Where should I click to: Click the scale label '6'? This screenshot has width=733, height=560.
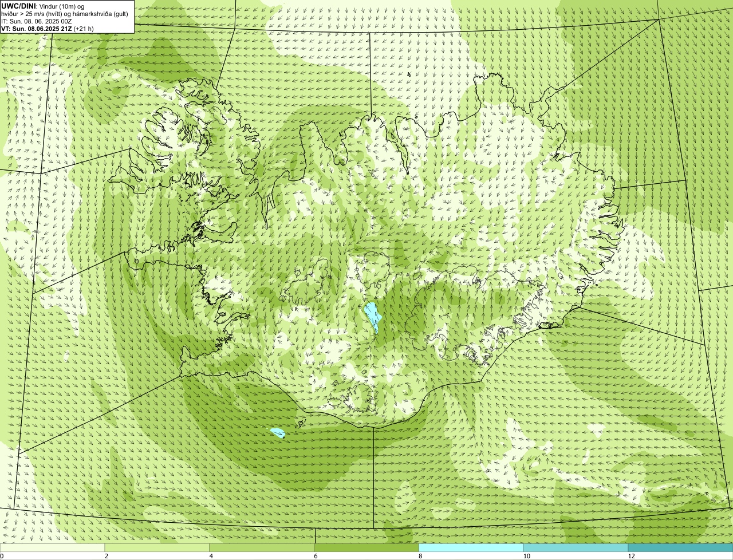315,556
